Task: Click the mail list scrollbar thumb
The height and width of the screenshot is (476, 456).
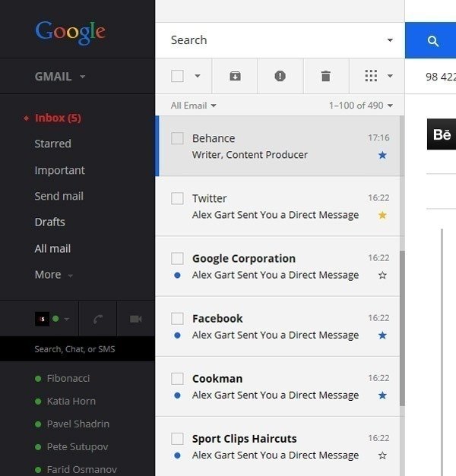Action: [x=402, y=329]
